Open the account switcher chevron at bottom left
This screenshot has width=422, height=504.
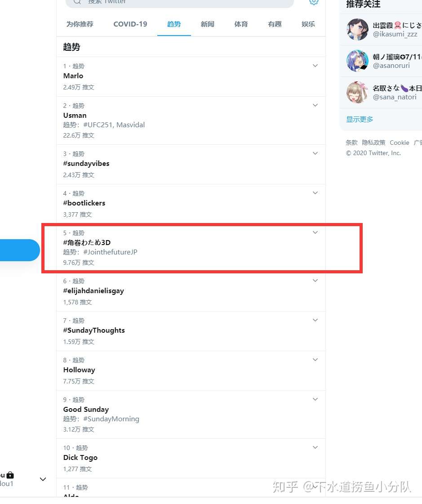click(x=43, y=479)
